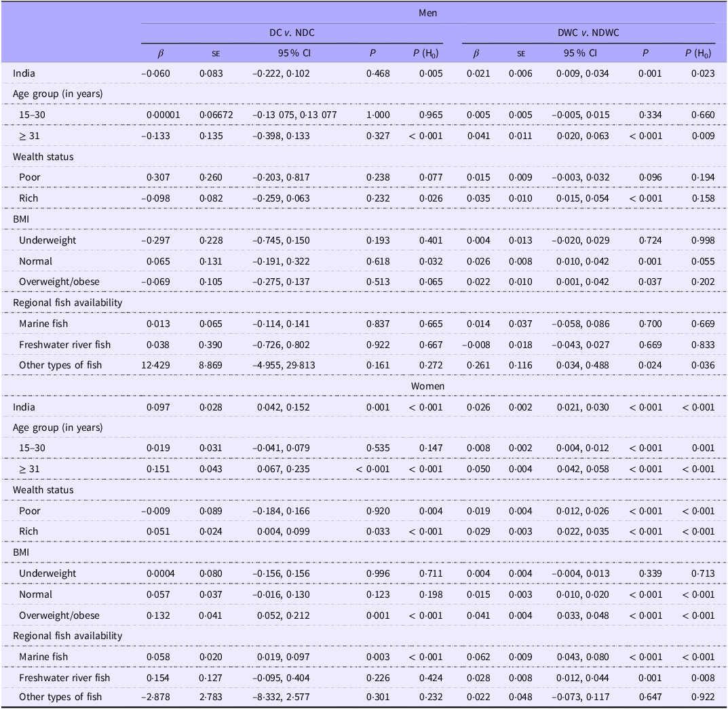
Task: Click the 'Age group (in years)' label under Men
Action: [58, 94]
